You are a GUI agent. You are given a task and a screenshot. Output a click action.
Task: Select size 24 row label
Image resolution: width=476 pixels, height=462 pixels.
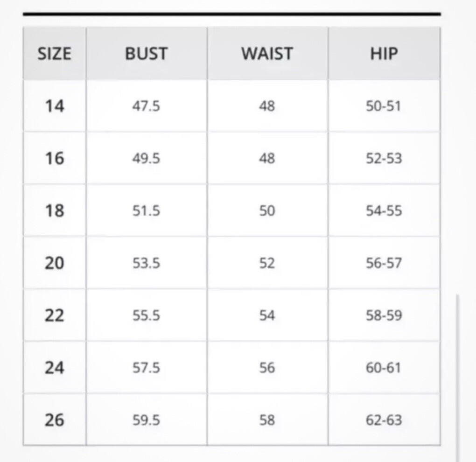(55, 368)
